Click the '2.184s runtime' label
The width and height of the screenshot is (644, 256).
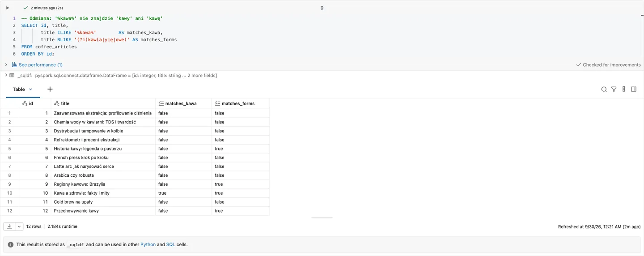[62, 226]
